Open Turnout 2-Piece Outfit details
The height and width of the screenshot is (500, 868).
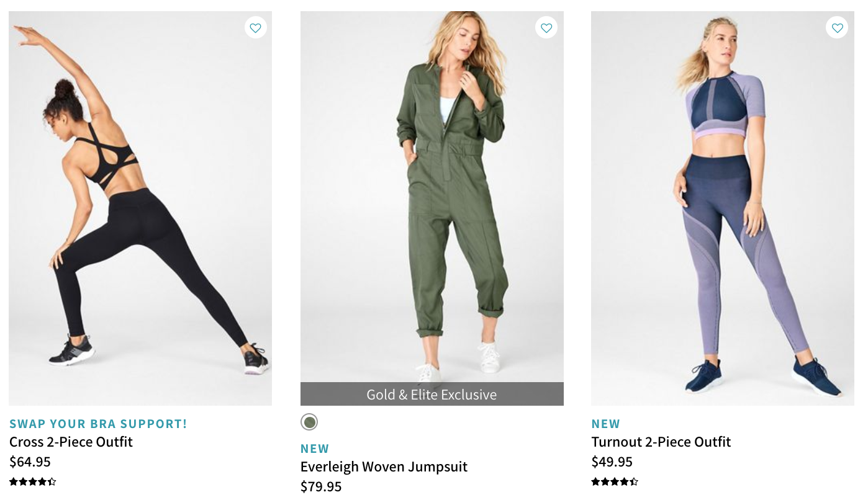click(x=661, y=442)
